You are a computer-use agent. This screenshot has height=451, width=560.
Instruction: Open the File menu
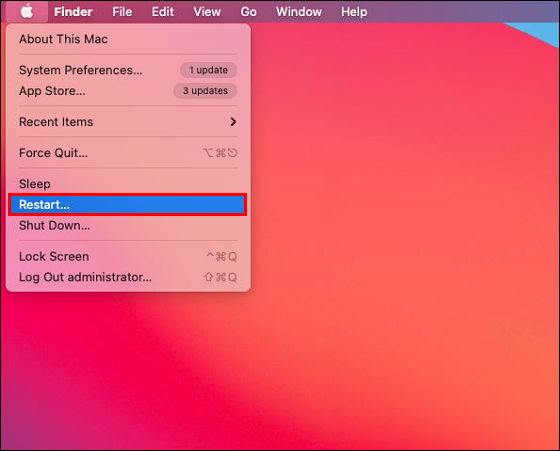pos(122,12)
